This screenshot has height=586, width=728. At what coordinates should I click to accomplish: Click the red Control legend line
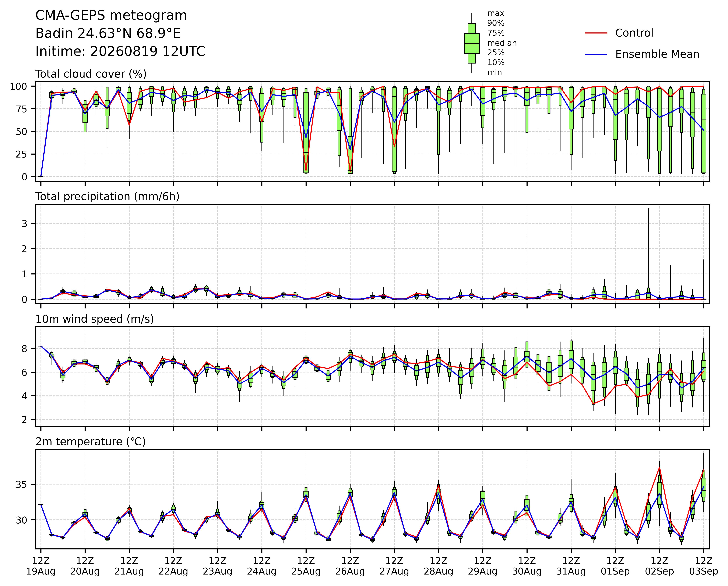[x=596, y=33]
